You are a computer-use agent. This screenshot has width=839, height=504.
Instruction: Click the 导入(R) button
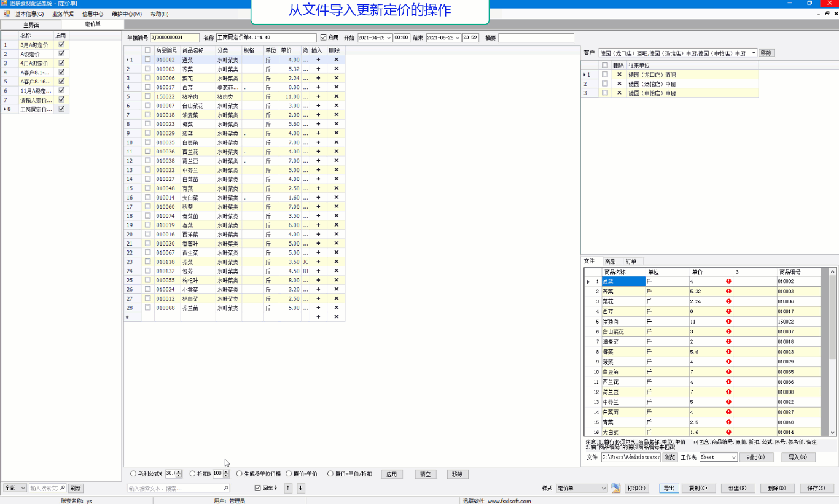798,457
